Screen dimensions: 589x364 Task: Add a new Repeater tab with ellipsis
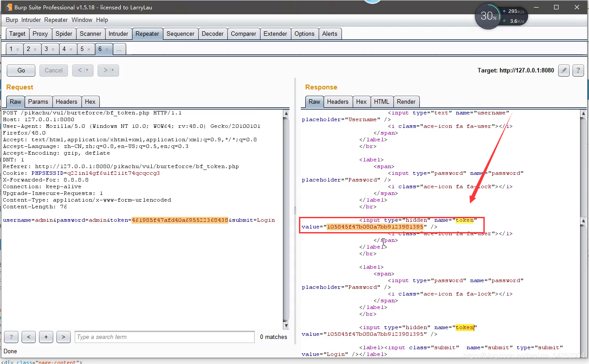(119, 49)
